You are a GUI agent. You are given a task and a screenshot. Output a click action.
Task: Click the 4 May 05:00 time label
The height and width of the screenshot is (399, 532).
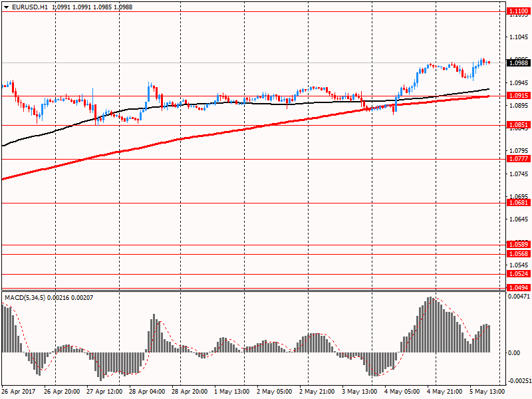pyautogui.click(x=402, y=392)
